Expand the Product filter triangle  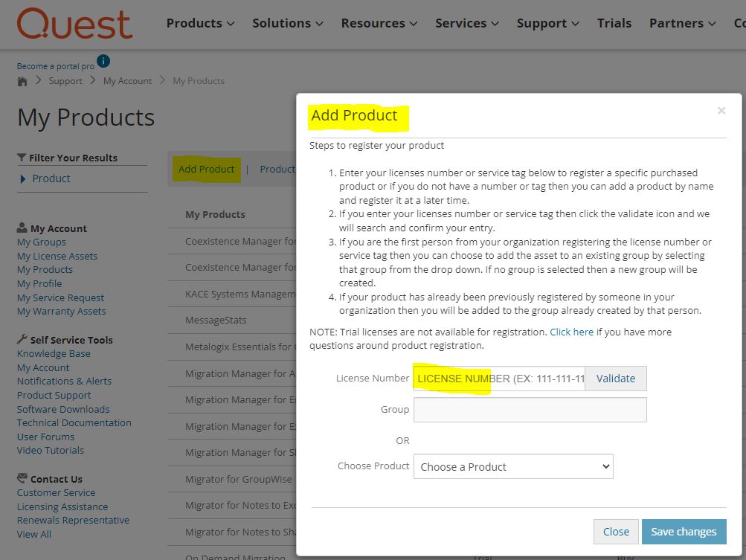coord(23,179)
